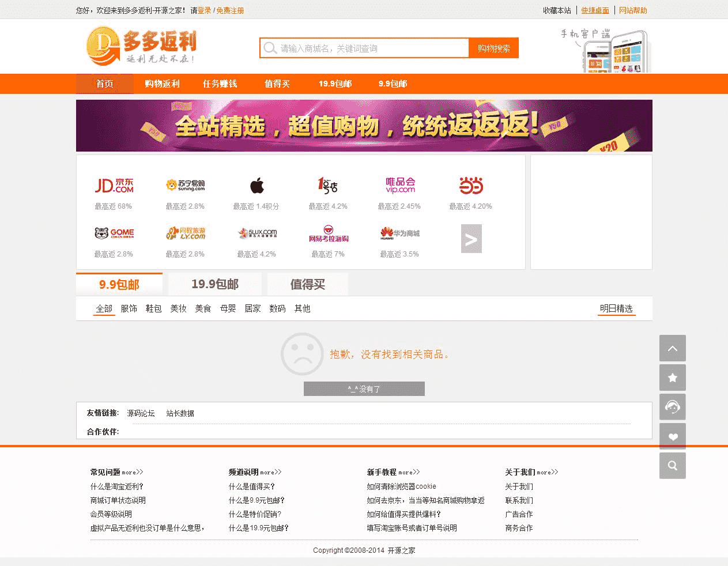Open the 站长数据 friendly link
Viewport: 728px width, 566px height.
click(x=180, y=413)
